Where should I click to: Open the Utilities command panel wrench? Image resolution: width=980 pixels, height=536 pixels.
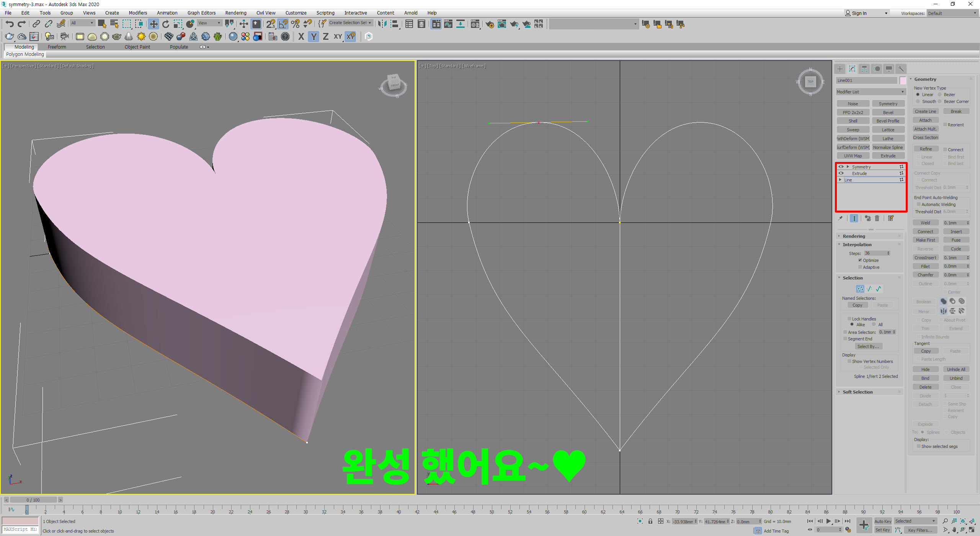[x=901, y=69]
